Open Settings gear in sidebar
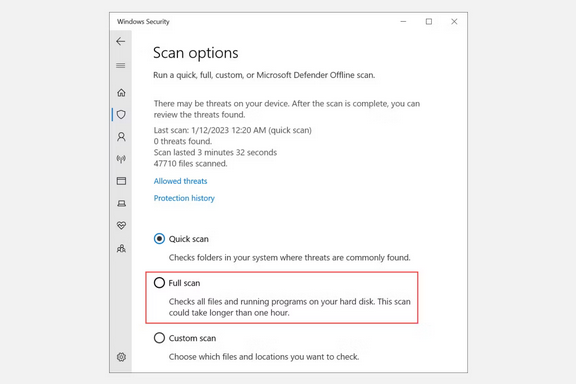Image resolution: width=576 pixels, height=384 pixels. (121, 357)
